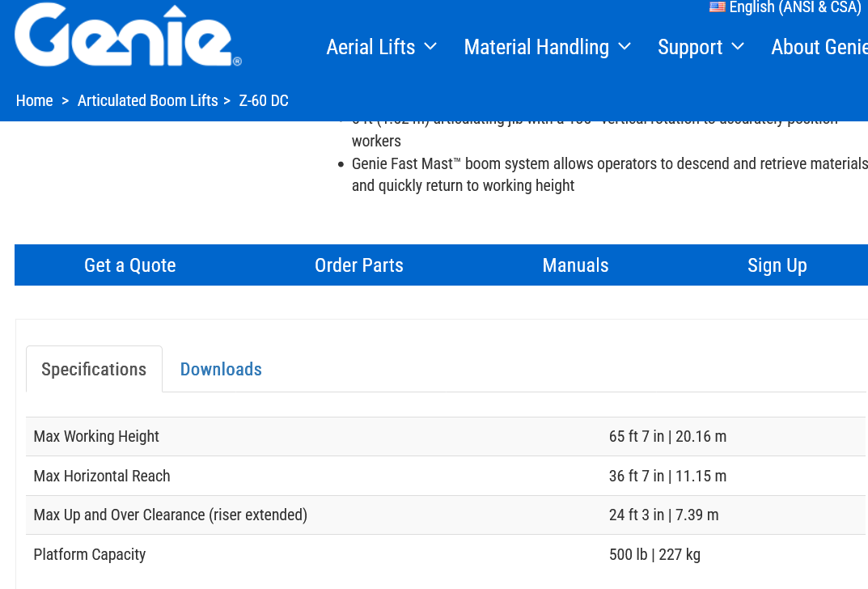Select the Platform Capacity label

pyautogui.click(x=90, y=554)
